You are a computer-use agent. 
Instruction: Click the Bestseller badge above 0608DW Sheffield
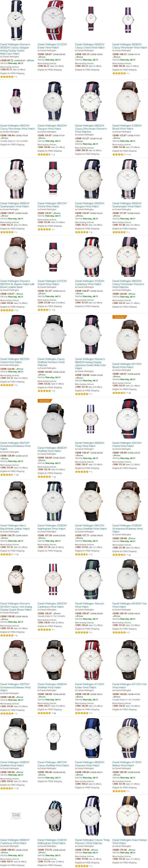45,401
